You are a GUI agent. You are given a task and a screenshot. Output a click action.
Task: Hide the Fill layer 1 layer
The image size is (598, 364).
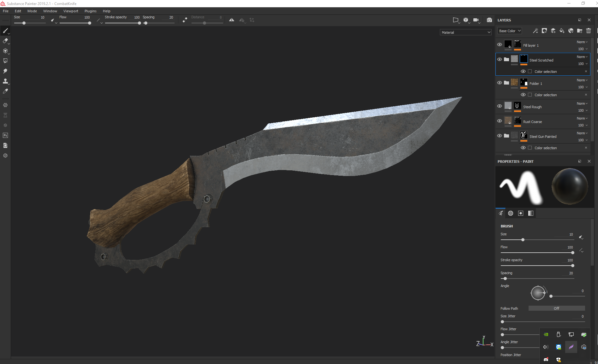[500, 45]
